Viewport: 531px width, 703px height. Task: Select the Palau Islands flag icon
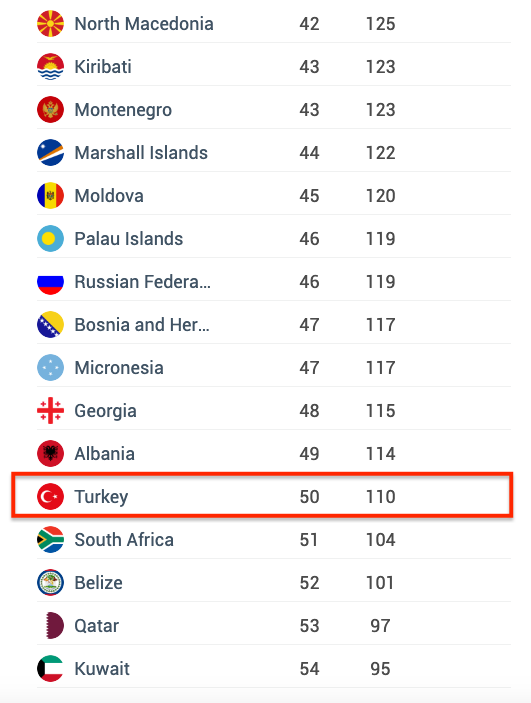[x=50, y=239]
